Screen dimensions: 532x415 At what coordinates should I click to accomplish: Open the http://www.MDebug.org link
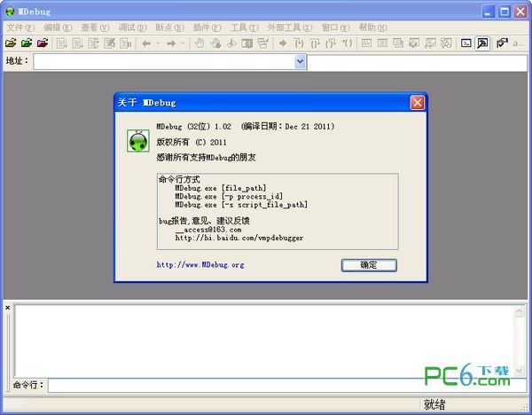[x=200, y=264]
